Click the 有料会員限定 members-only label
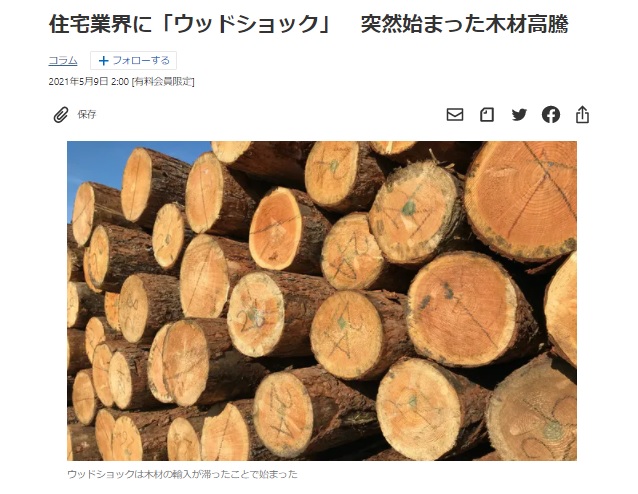This screenshot has width=638, height=494. [x=163, y=82]
